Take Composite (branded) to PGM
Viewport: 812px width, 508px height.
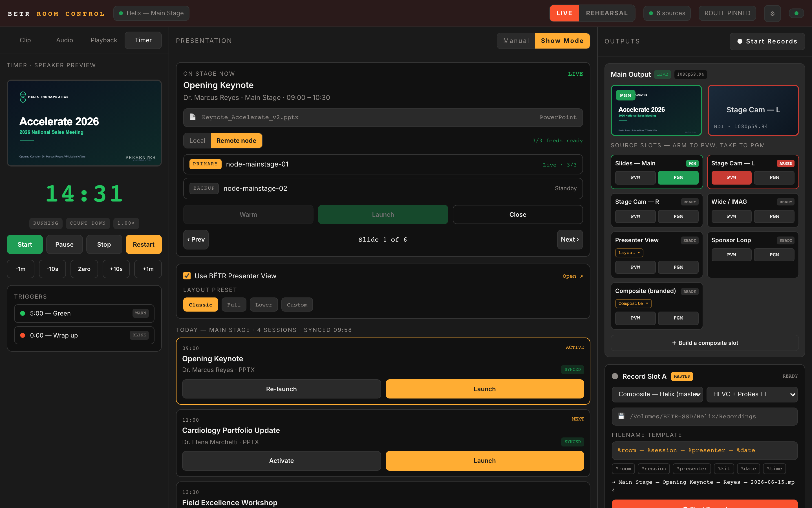(x=678, y=318)
